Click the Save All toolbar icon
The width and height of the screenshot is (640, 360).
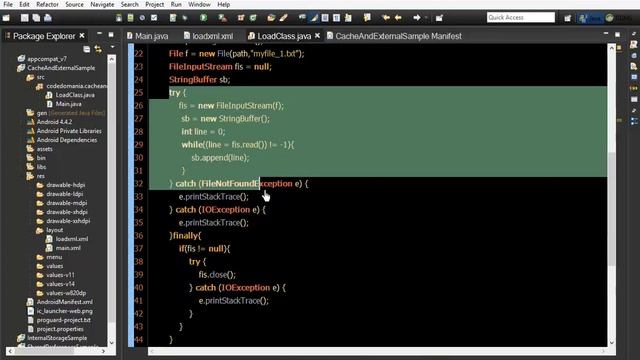[36, 18]
